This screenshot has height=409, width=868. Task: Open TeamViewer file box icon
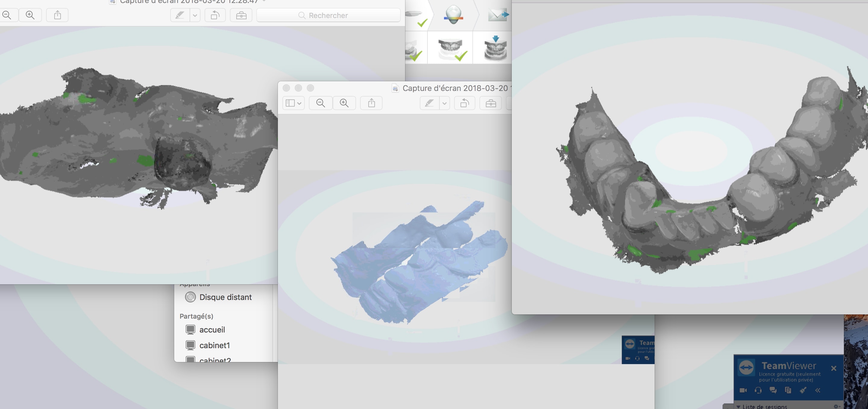788,390
